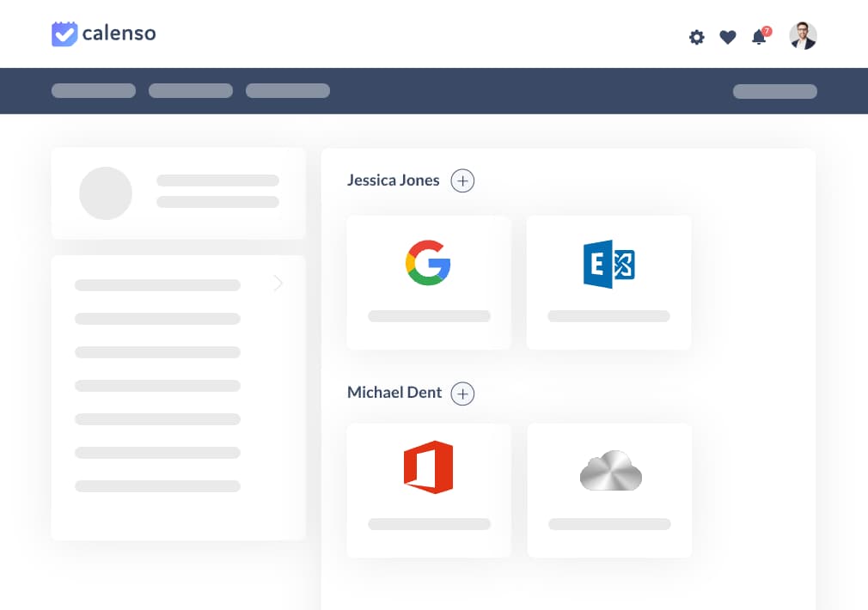Click the sidebar profile picture placeholder
Image resolution: width=868 pixels, height=610 pixels.
click(106, 192)
